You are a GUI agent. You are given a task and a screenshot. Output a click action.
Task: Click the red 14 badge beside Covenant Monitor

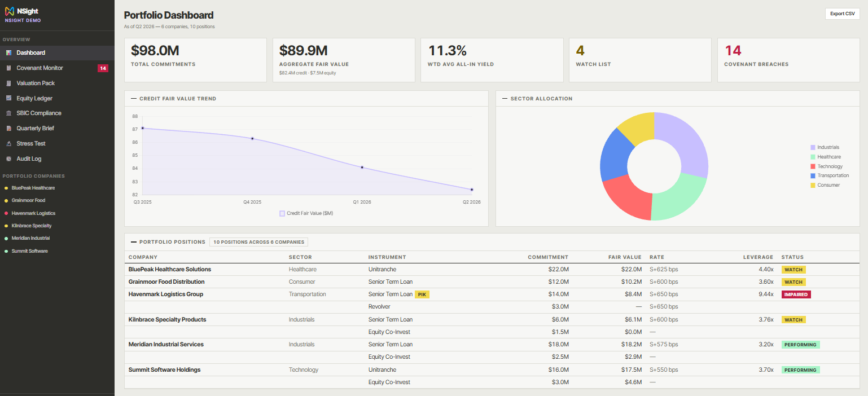click(103, 68)
